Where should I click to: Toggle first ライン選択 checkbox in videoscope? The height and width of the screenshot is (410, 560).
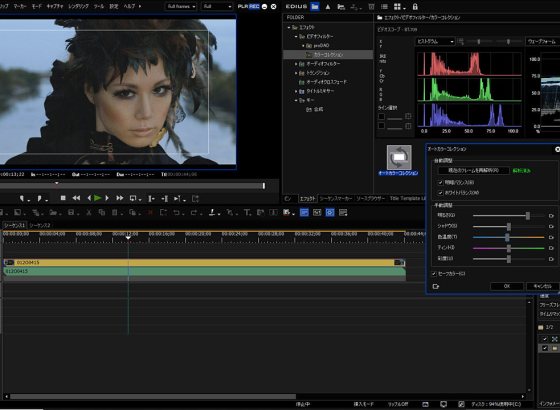point(381,116)
